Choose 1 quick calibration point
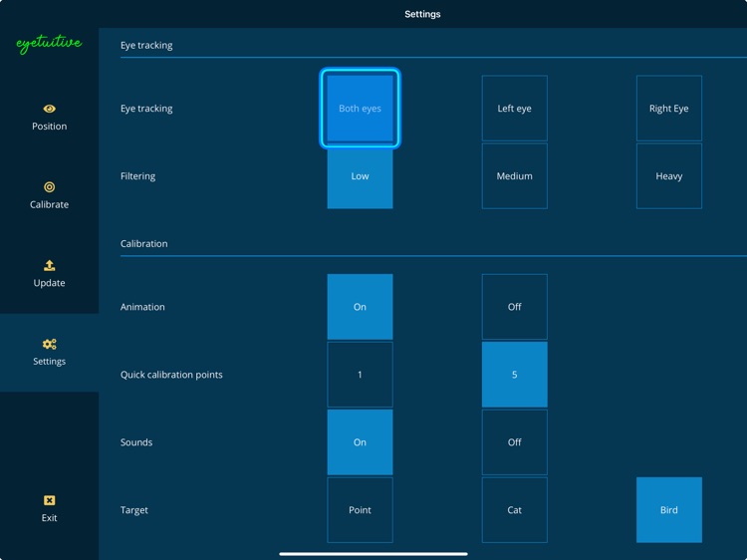This screenshot has height=560, width=747. pyautogui.click(x=360, y=374)
